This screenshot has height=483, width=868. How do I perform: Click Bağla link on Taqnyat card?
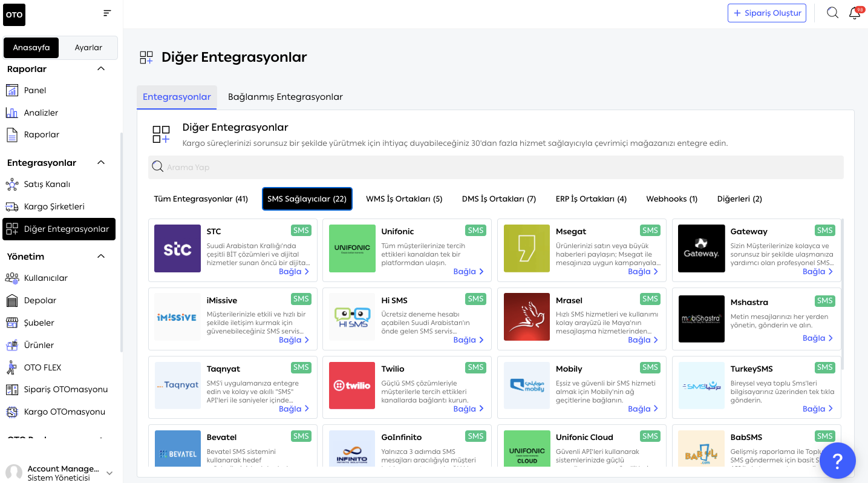click(x=294, y=409)
